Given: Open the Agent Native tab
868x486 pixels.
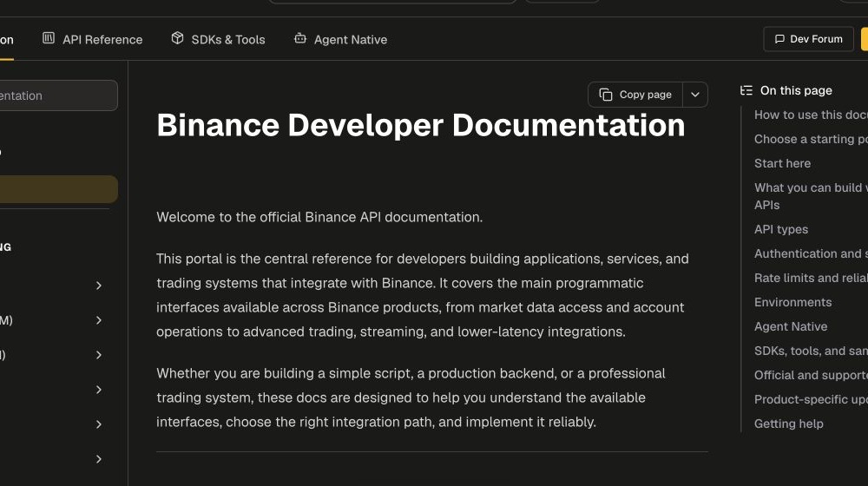Looking at the screenshot, I should 340,39.
